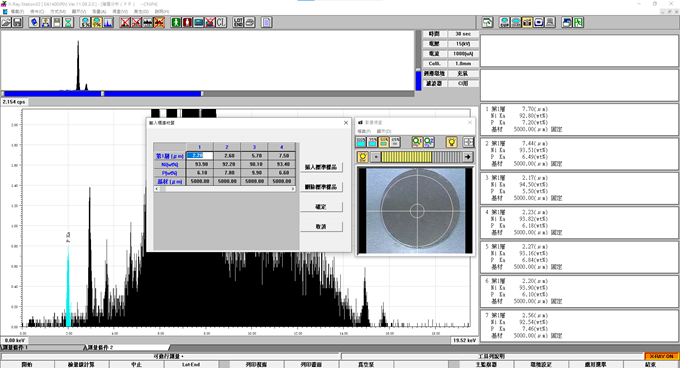680x368 pixels.
Task: Select the highlighted thickness cell in column 1
Action: click(x=200, y=156)
